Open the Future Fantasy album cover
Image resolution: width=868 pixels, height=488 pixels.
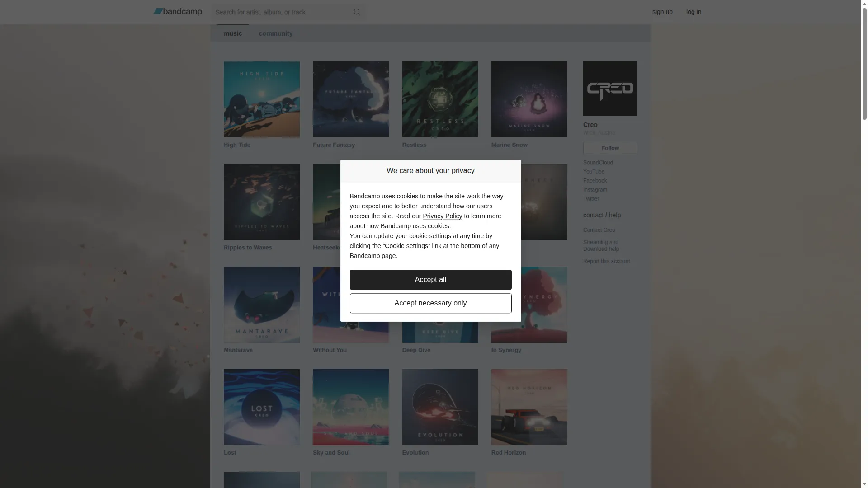coord(351,99)
